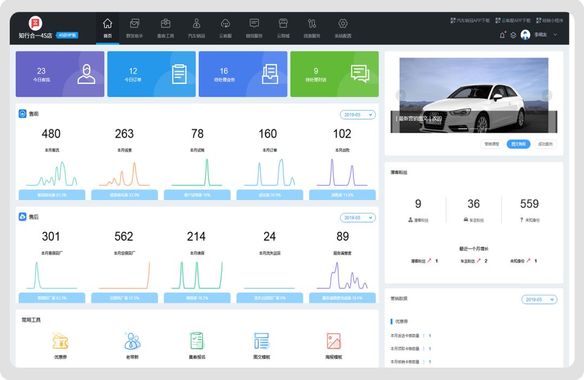584x380 pixels.
Task: Open the pre-sales month dropdown
Action: (x=358, y=115)
